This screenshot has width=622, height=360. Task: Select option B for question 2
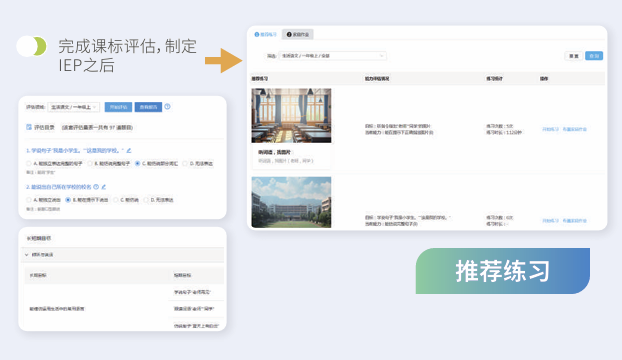click(x=68, y=200)
